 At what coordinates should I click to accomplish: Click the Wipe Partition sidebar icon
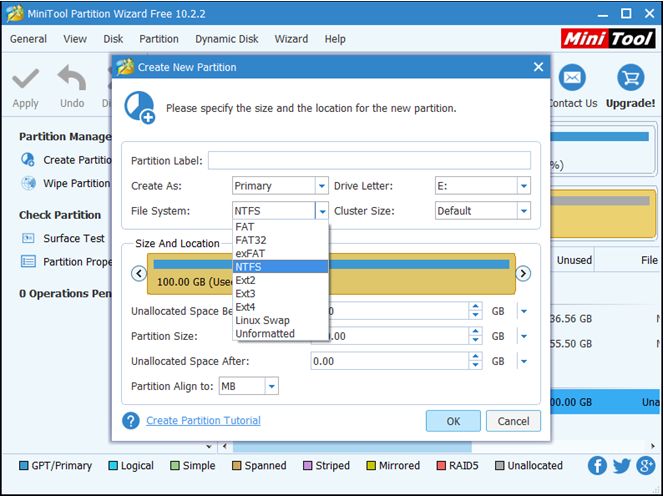[28, 183]
